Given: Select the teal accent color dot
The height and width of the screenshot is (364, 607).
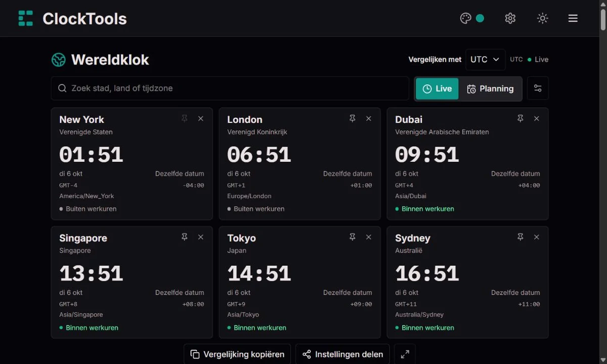Looking at the screenshot, I should [x=480, y=18].
